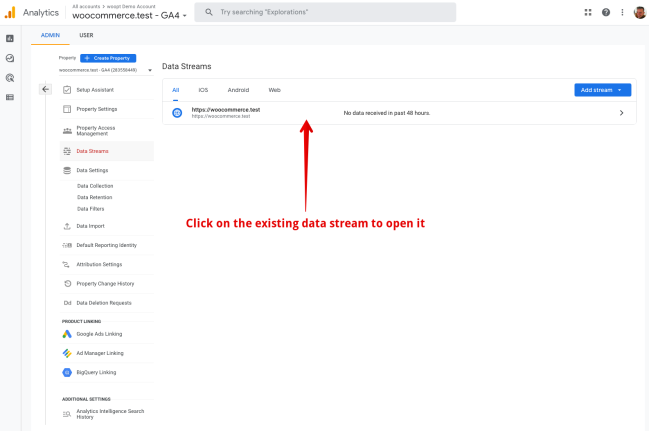Open the Help question mark icon

click(605, 12)
